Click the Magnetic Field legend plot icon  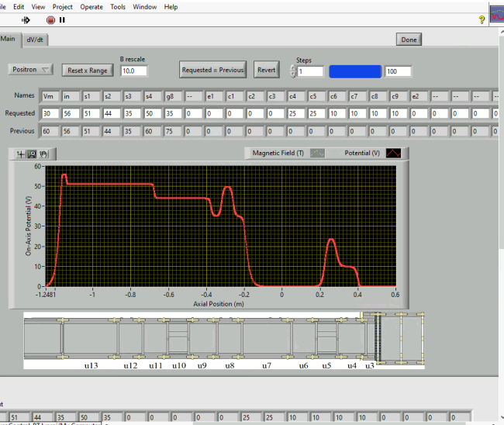coord(316,154)
